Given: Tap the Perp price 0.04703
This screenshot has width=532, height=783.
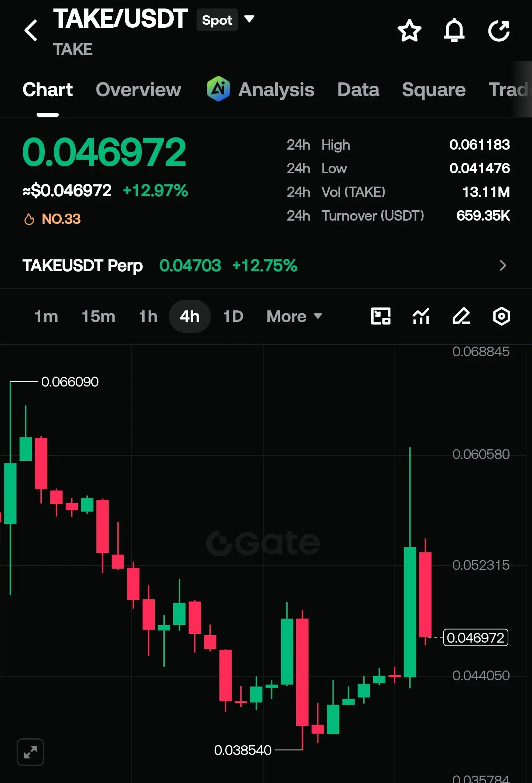Looking at the screenshot, I should [x=190, y=265].
